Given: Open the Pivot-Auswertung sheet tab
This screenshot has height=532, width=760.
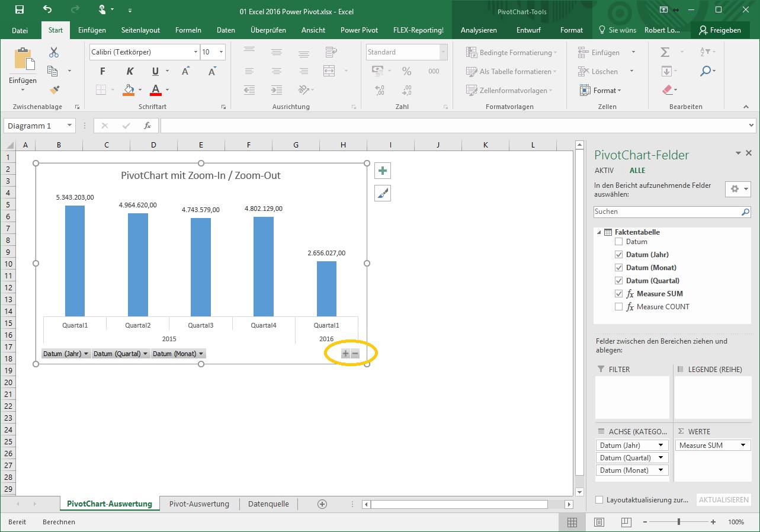Looking at the screenshot, I should 199,504.
